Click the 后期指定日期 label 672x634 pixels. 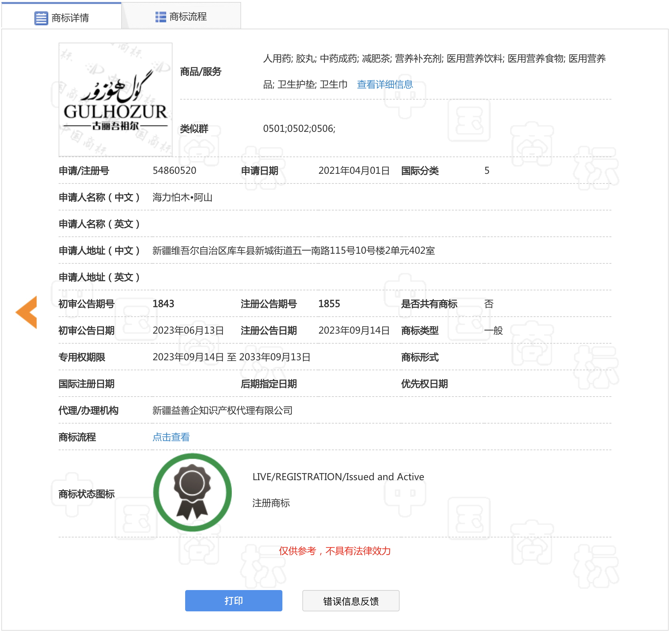coord(269,384)
